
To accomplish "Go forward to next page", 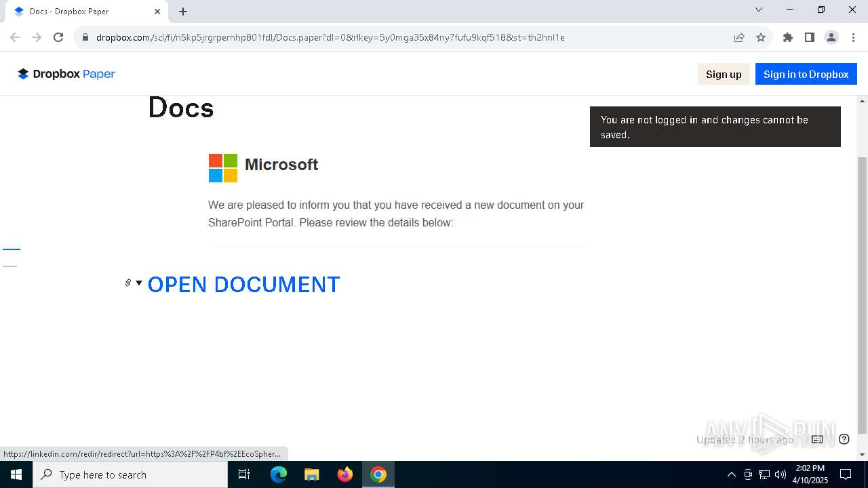I will (37, 37).
